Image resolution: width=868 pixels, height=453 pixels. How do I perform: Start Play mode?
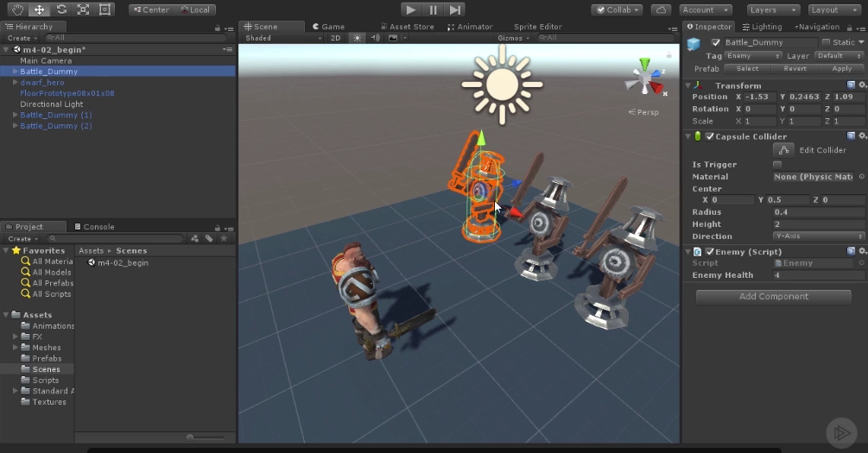point(411,9)
